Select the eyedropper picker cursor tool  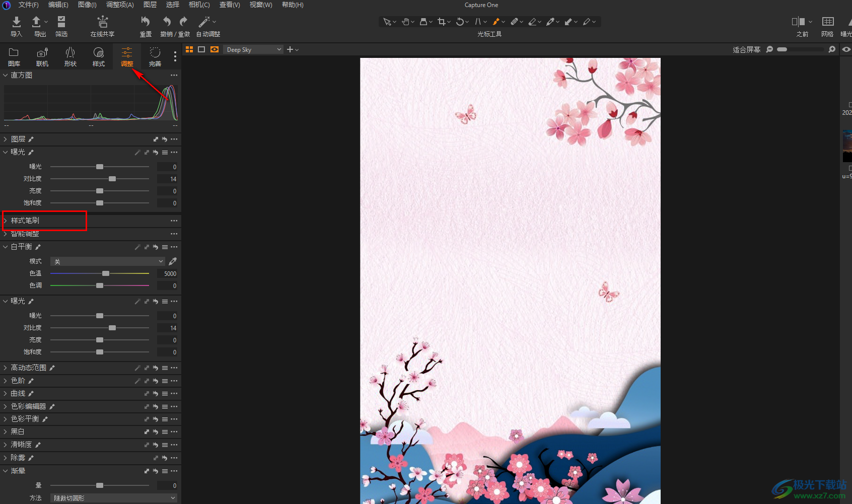click(550, 22)
